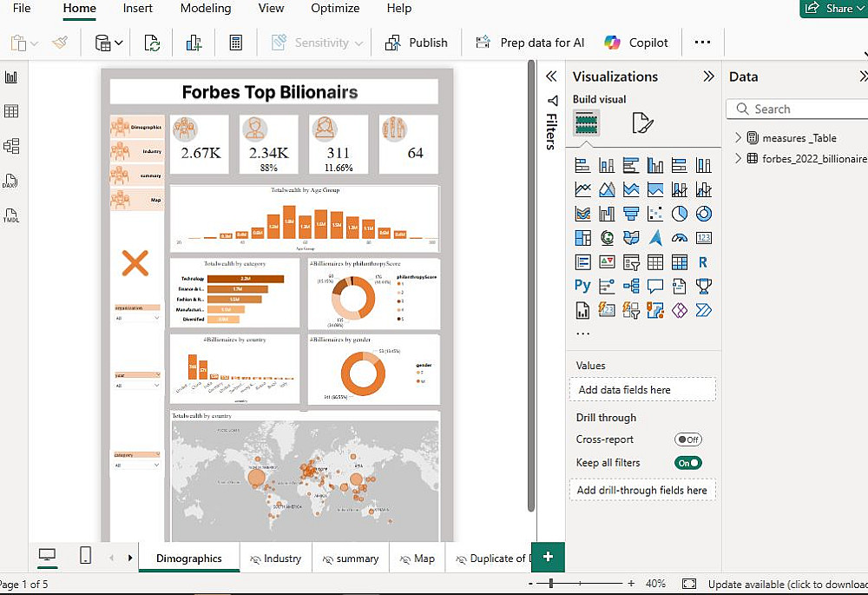Open the Report view in left sidebar
868x595 pixels.
tap(11, 77)
